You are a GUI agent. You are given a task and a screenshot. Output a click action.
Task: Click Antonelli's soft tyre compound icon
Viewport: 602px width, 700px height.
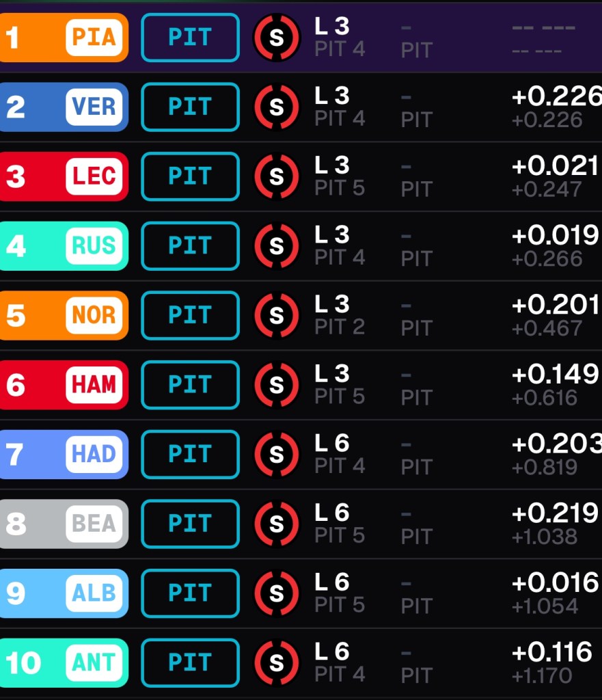pos(277,662)
